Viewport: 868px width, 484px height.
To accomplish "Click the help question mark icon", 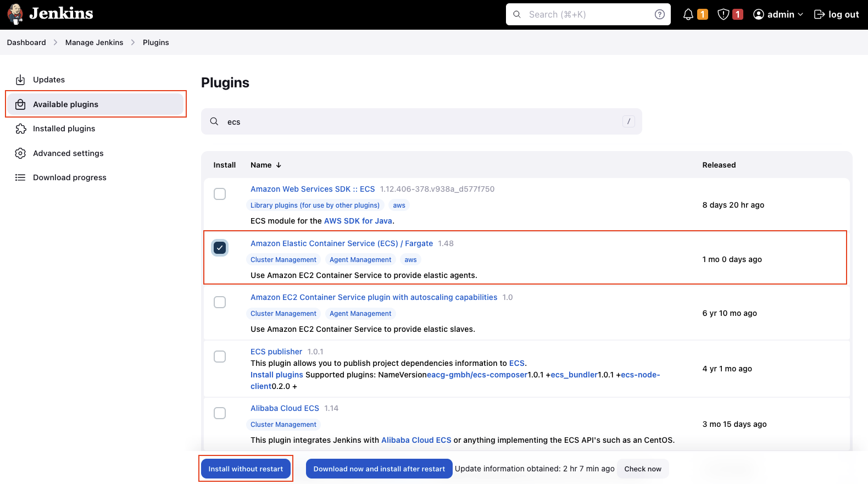I will [x=659, y=14].
